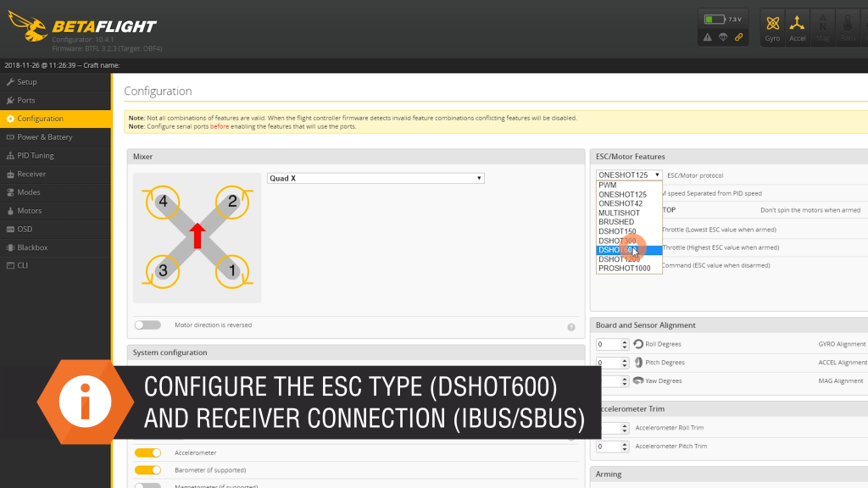
Task: Open the PID Tuning tab
Action: [55, 156]
